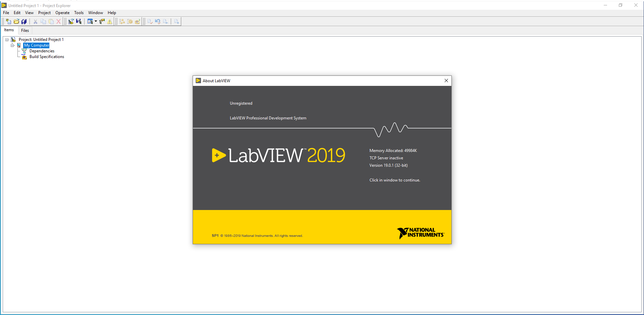644x315 pixels.
Task: Click the 'Unregistered' text in About dialog
Action: coord(241,103)
